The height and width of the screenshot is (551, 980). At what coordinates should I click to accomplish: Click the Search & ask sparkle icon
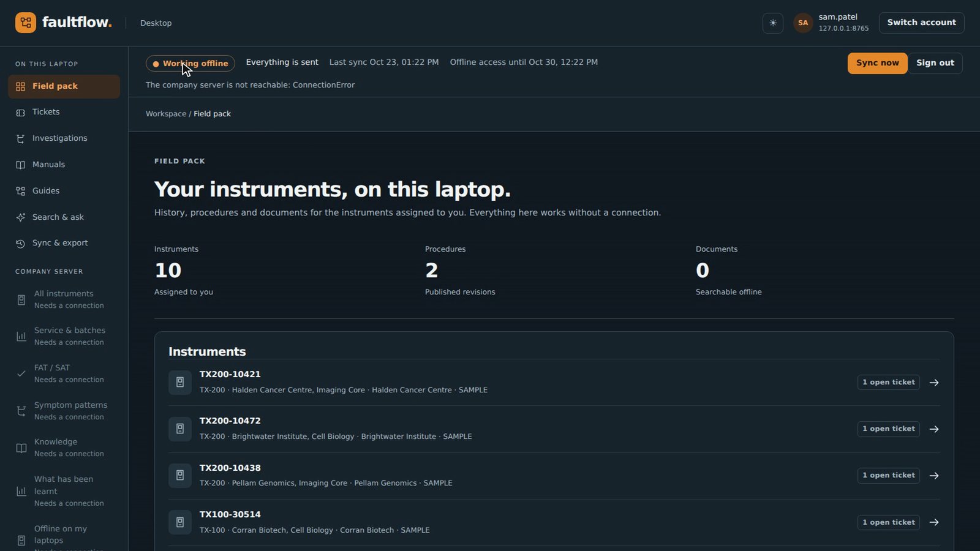click(21, 217)
